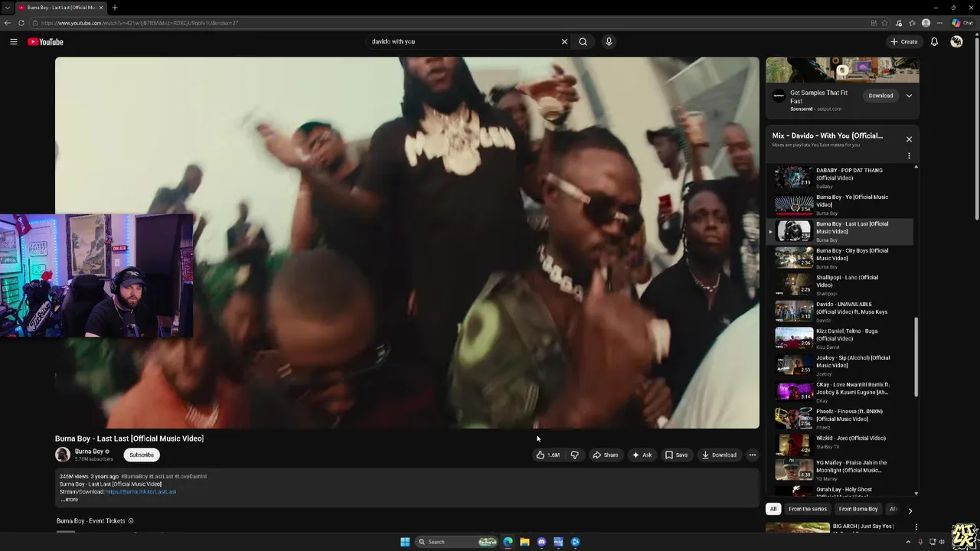Save the video to a playlist

point(676,455)
